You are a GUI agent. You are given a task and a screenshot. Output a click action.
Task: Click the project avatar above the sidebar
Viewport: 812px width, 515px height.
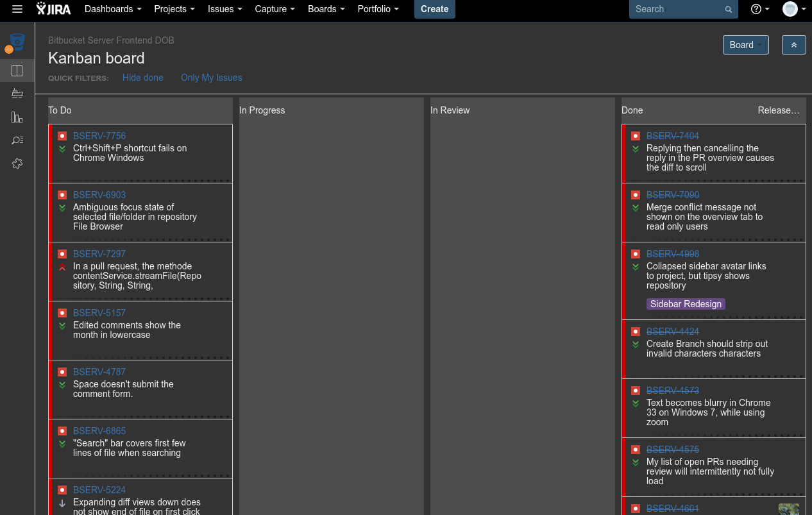coord(17,42)
